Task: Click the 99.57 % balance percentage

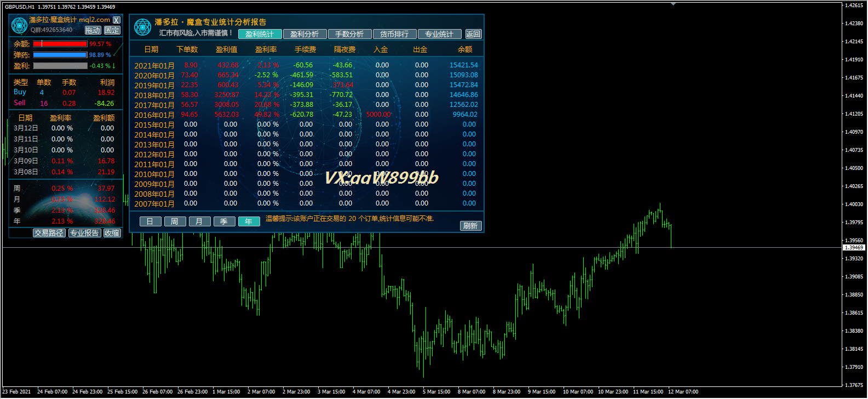Action: [x=101, y=44]
